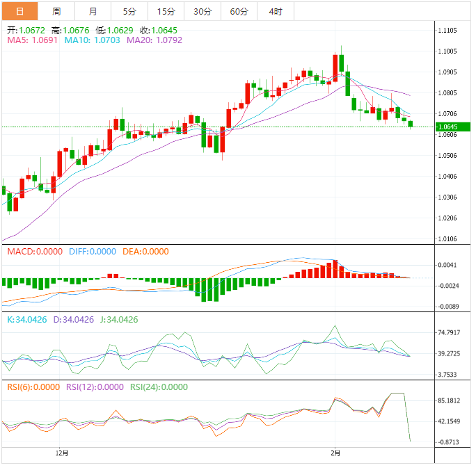Show the 60分 chart tab
Viewport: 476px width, 470px height.
tap(239, 11)
